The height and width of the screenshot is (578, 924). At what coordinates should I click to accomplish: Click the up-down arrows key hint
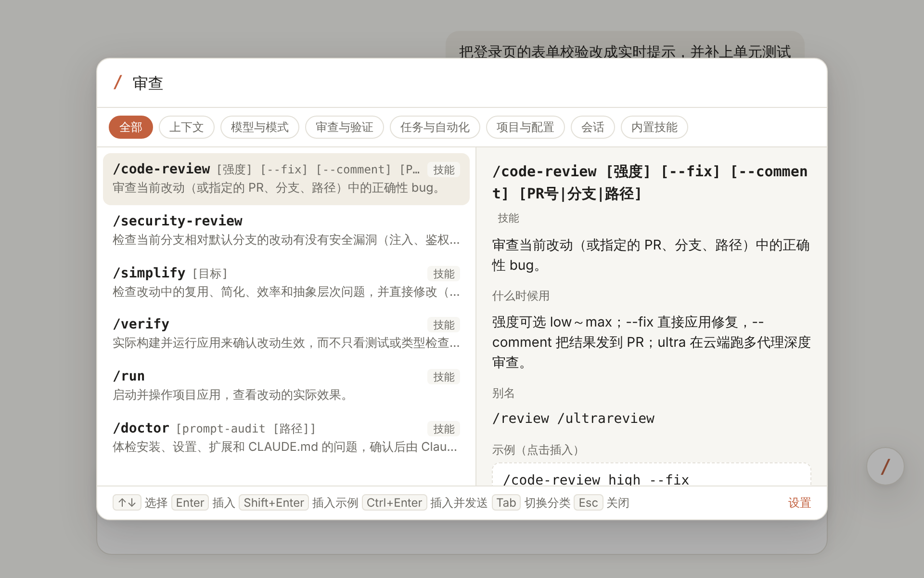[127, 503]
